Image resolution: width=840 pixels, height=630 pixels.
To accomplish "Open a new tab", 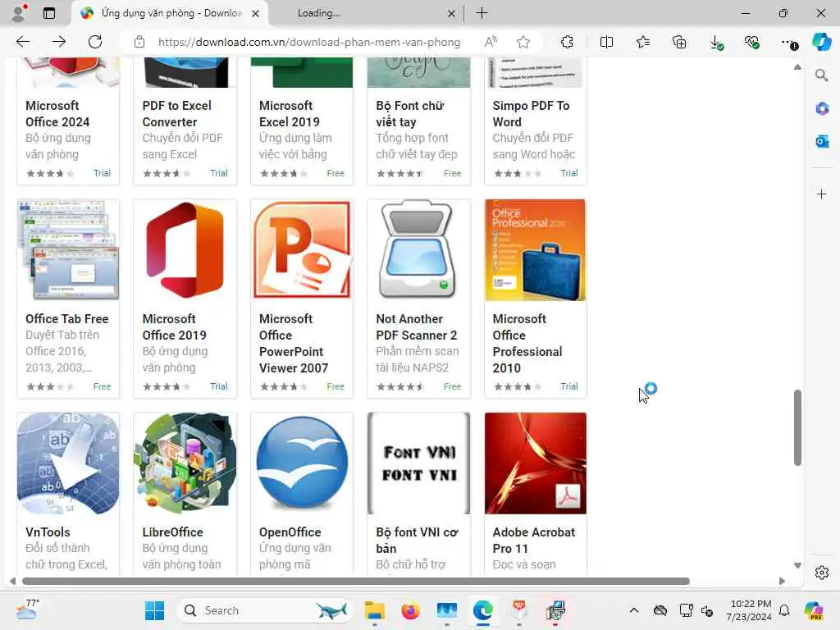I will (482, 13).
